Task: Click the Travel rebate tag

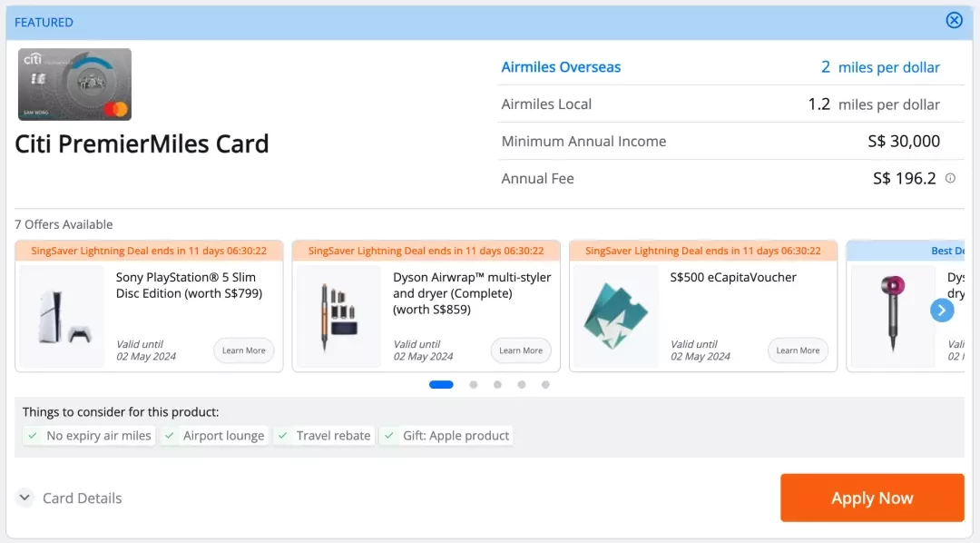Action: [x=324, y=436]
